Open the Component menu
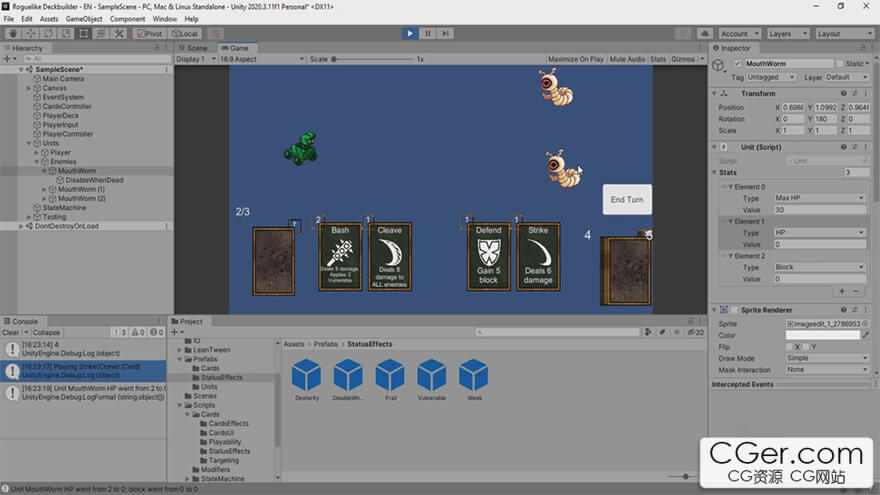 [127, 19]
